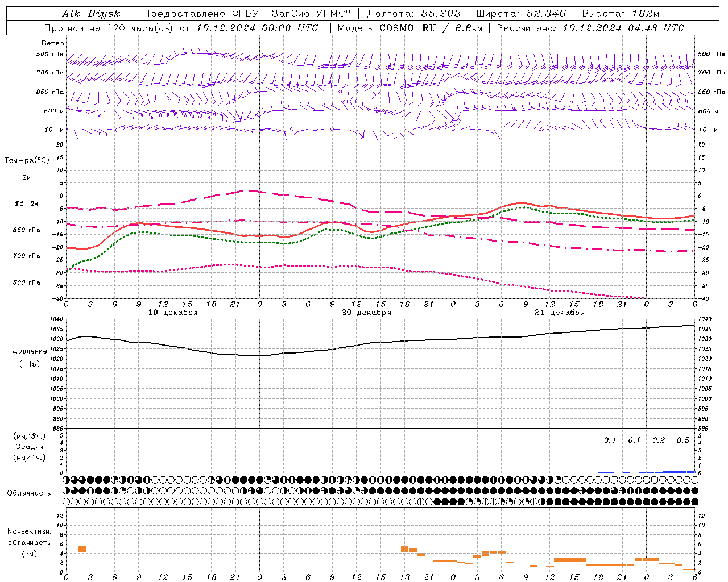Click the Широта: 52.346 value

pyautogui.click(x=521, y=14)
